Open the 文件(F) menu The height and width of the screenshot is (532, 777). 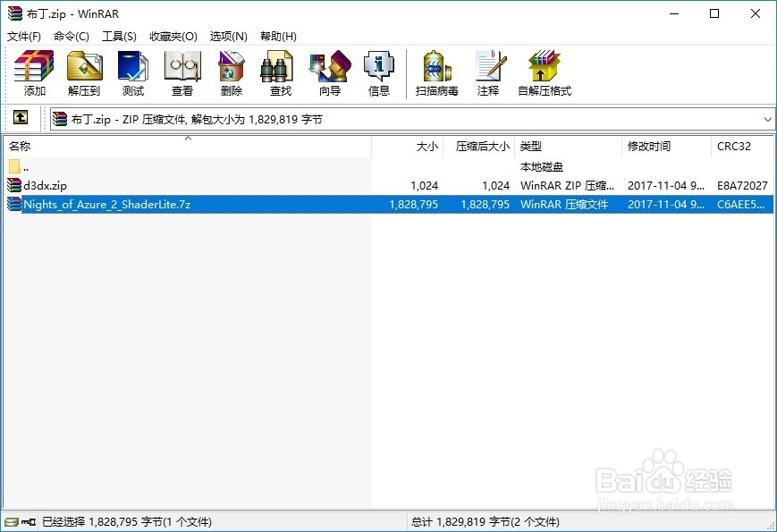click(x=24, y=36)
